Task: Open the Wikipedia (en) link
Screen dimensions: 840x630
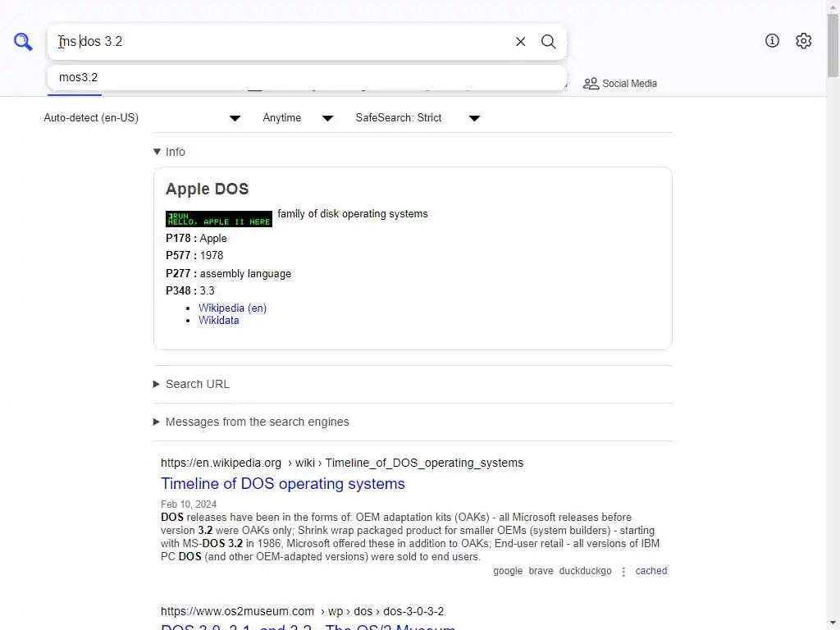Action: pyautogui.click(x=232, y=308)
